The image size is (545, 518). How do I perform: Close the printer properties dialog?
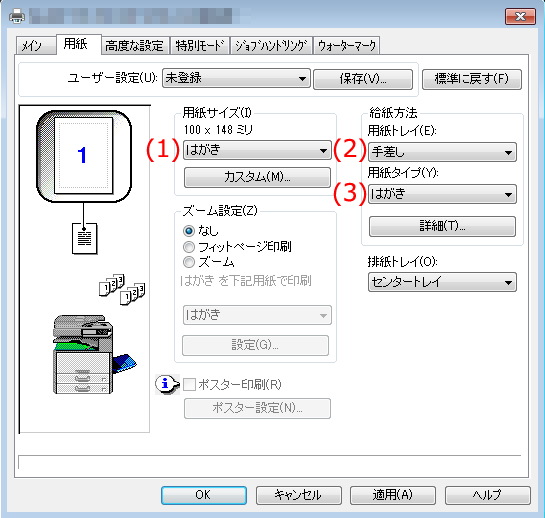pyautogui.click(x=520, y=17)
